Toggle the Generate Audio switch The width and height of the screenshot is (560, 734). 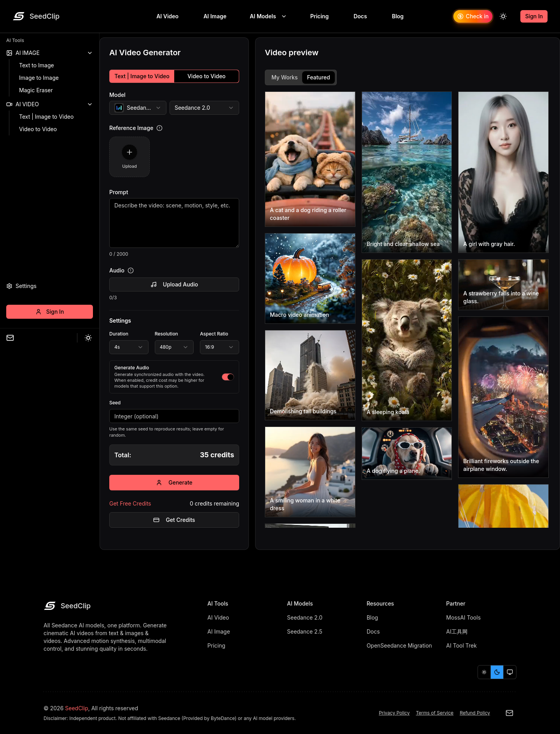pyautogui.click(x=228, y=377)
